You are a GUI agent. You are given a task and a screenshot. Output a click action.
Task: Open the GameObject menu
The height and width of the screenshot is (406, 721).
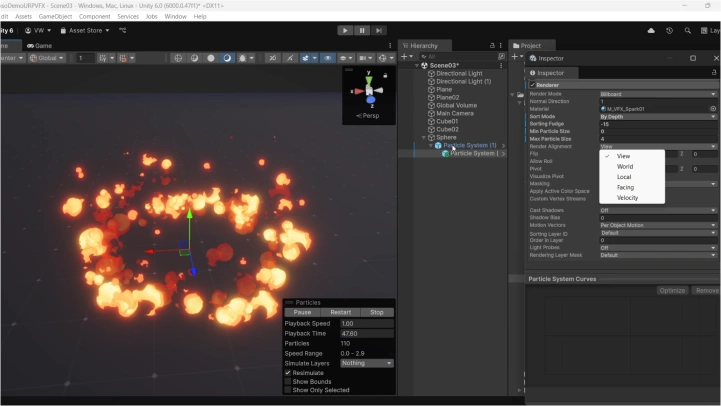click(x=55, y=16)
